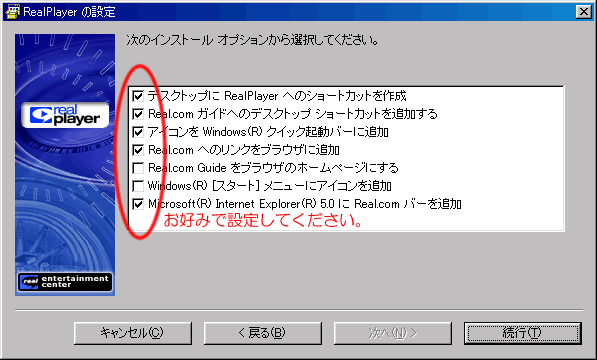Click the Microsoft Internet Explorer option label
The image size is (597, 360).
coord(305,204)
